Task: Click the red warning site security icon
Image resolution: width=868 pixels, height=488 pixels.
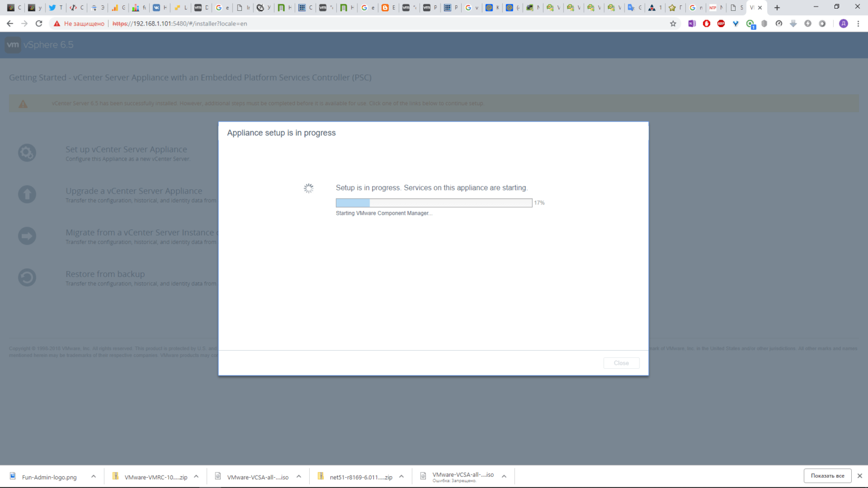Action: [x=57, y=23]
